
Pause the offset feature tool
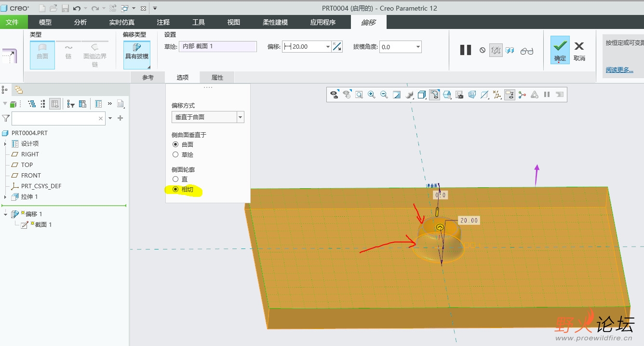tap(465, 50)
